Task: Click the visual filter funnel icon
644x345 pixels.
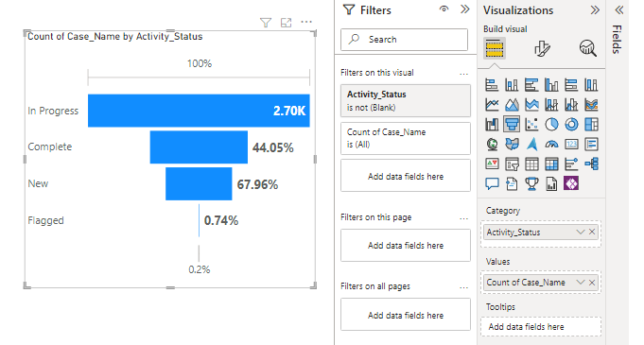Action: [266, 23]
